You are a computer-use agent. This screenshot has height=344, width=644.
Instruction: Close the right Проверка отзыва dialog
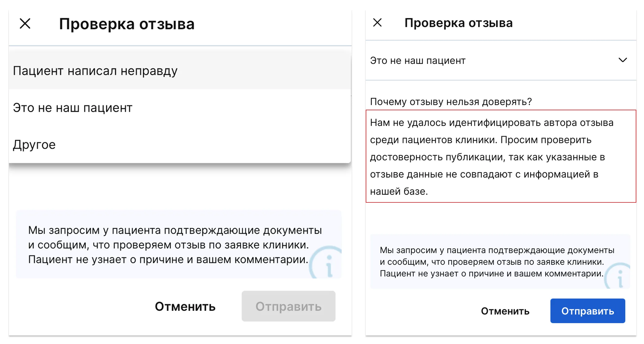click(x=377, y=22)
